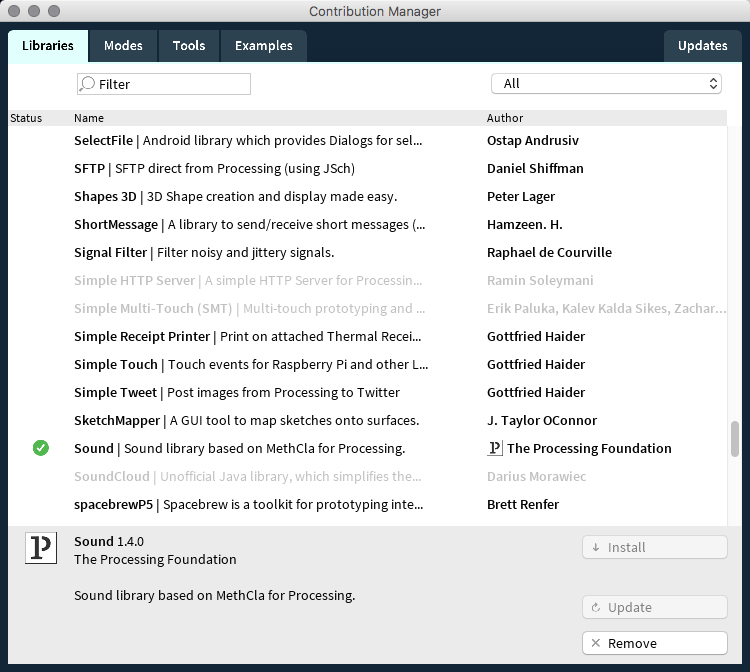The height and width of the screenshot is (672, 750).
Task: Switch to the Tools tab
Action: pos(189,46)
